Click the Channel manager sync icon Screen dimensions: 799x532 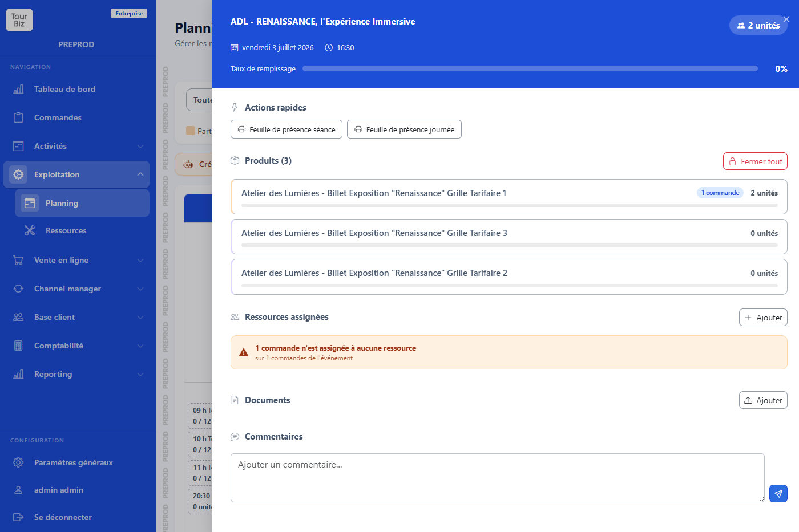pos(18,289)
